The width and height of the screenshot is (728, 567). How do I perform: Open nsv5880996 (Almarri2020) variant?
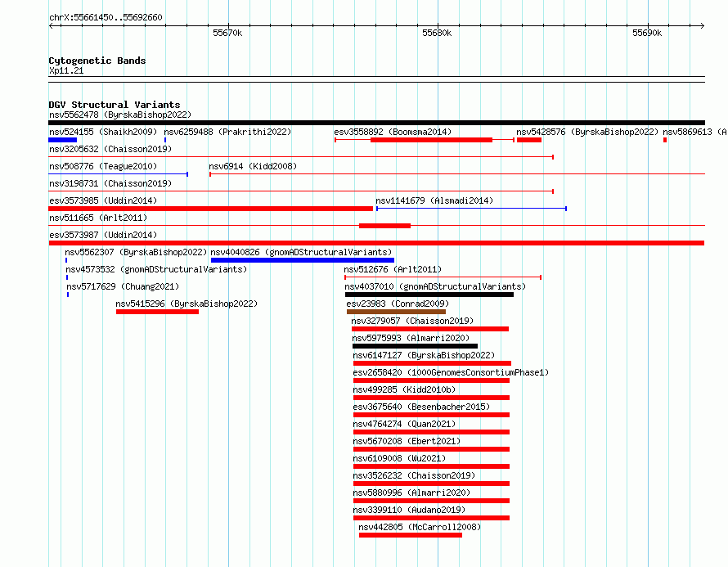(411, 493)
